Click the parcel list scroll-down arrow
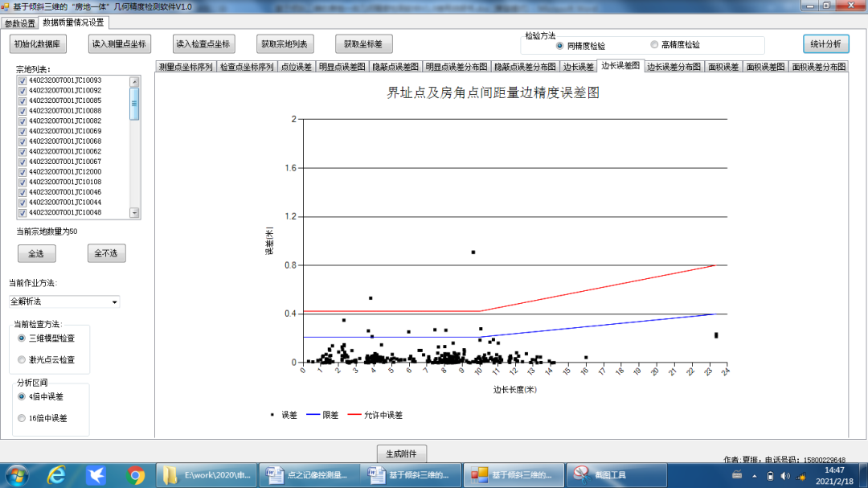This screenshot has height=488, width=868. 134,213
